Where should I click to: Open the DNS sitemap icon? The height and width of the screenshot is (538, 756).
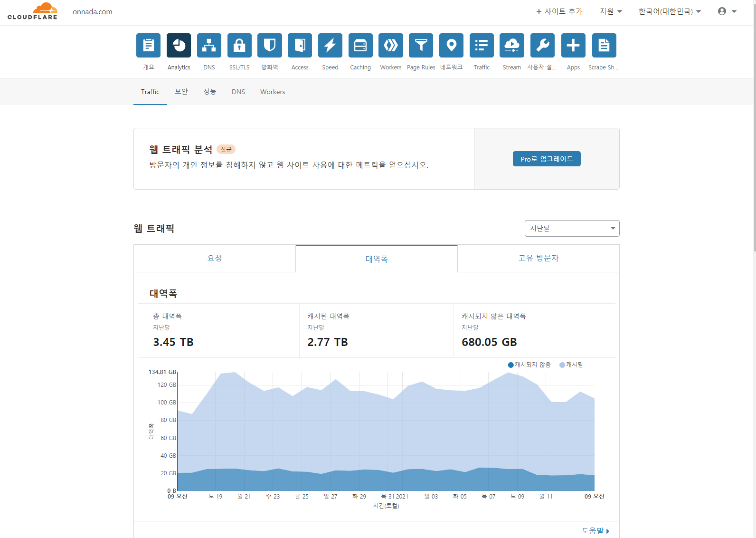209,46
